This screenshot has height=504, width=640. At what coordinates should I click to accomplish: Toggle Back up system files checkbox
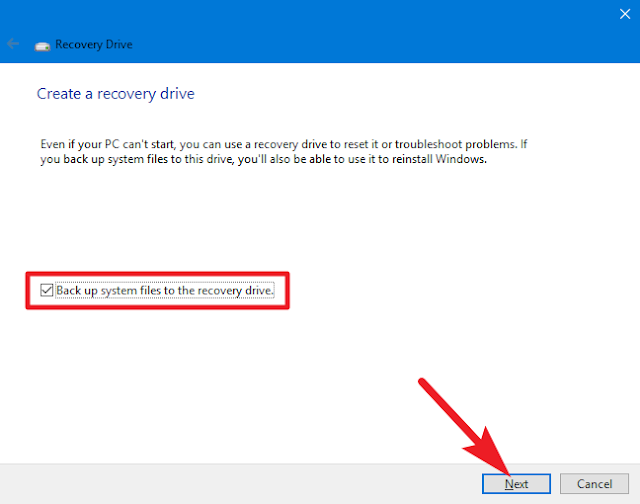click(x=47, y=290)
